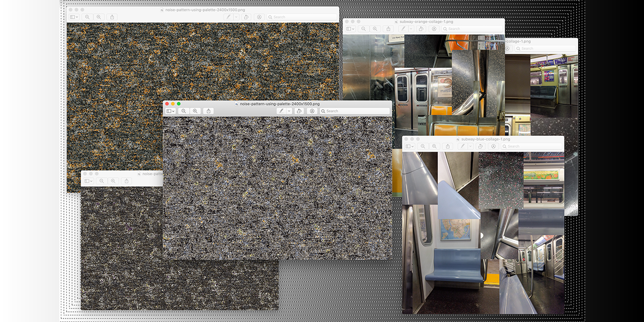Open sidebar view menu in the active window
Image resolution: width=644 pixels, height=322 pixels.
coord(171,111)
